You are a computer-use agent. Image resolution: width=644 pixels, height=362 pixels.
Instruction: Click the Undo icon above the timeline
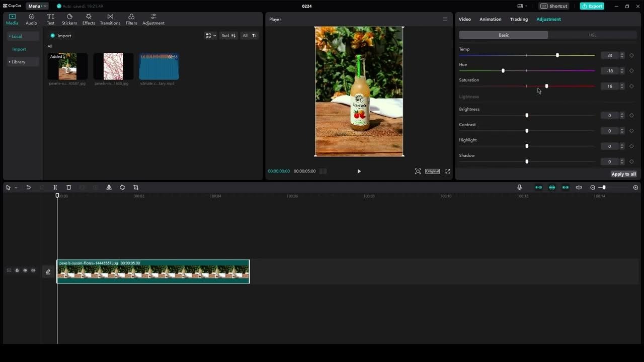click(x=29, y=187)
